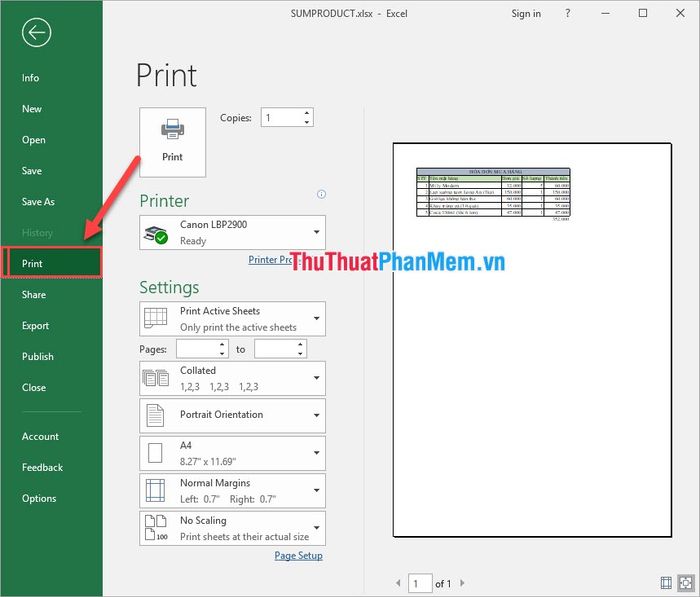Select Save As in the sidebar

[38, 202]
